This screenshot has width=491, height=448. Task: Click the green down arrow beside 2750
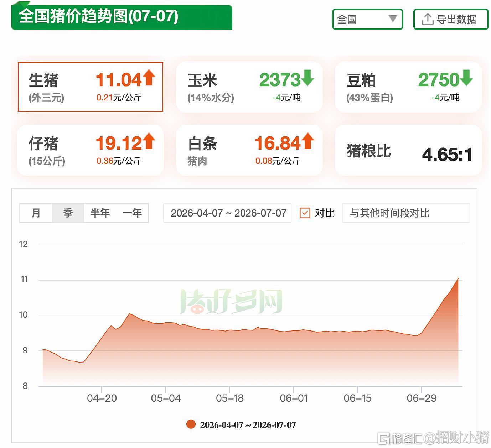tap(466, 78)
